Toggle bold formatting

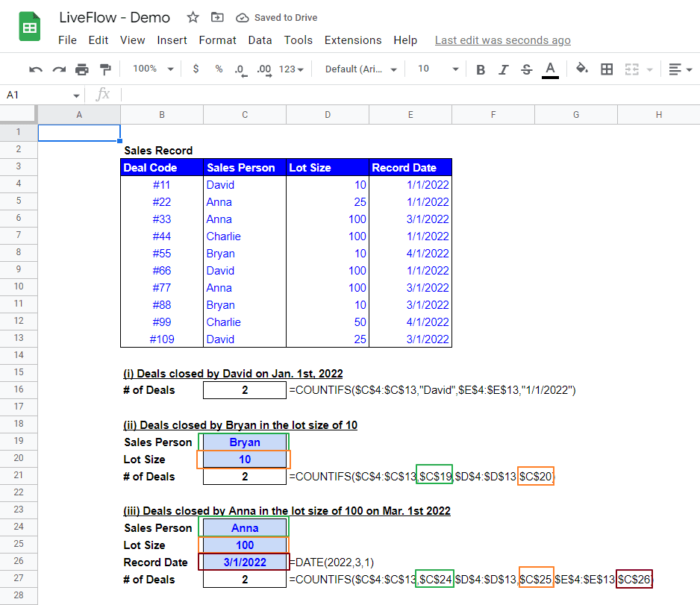[481, 68]
